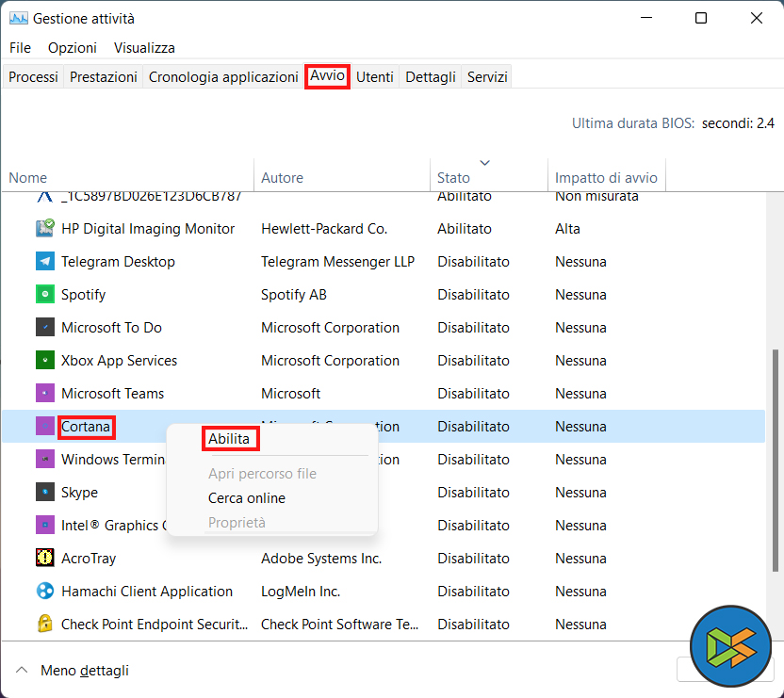Select the Microsoft To Do icon
This screenshot has width=784, height=698.
coord(44,327)
